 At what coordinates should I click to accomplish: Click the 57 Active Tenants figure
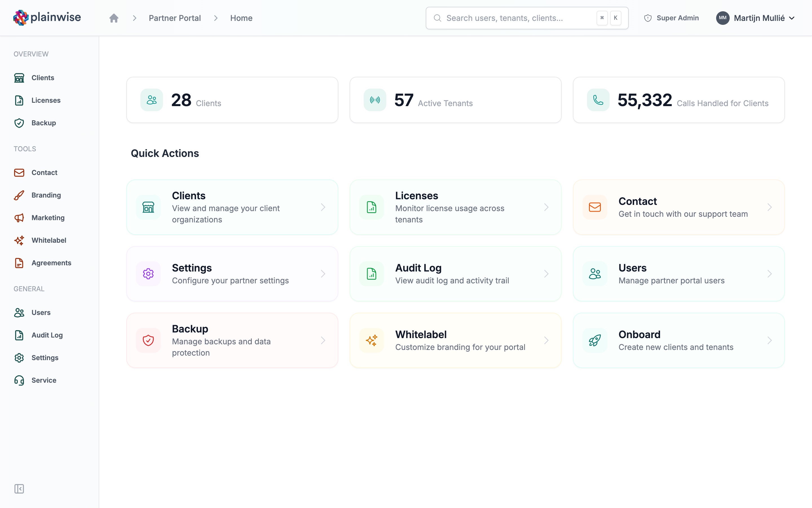click(404, 100)
